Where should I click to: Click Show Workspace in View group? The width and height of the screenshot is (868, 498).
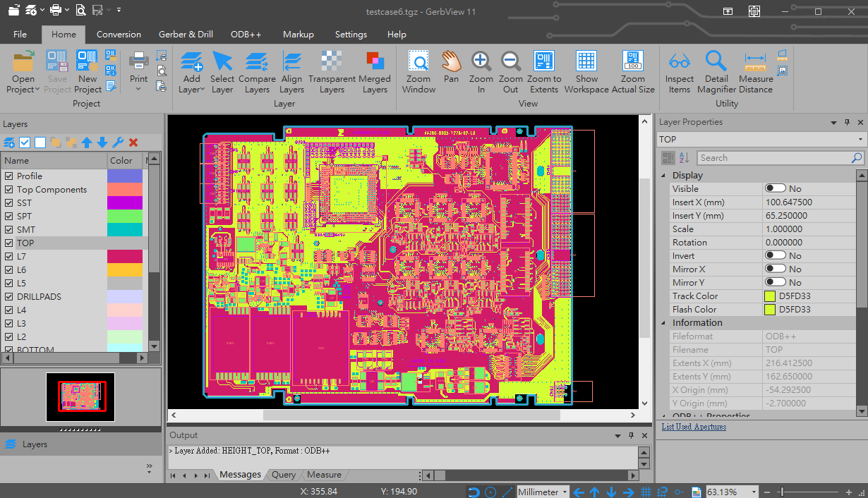pos(586,72)
